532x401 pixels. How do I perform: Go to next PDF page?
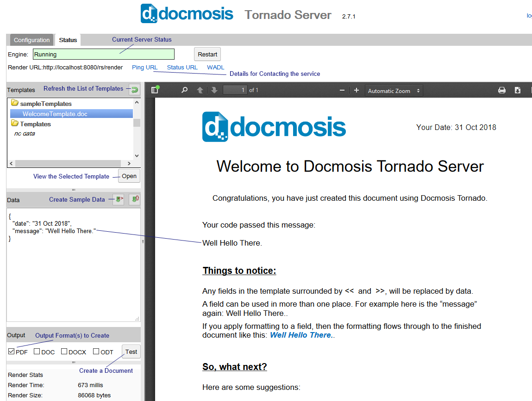tap(214, 90)
